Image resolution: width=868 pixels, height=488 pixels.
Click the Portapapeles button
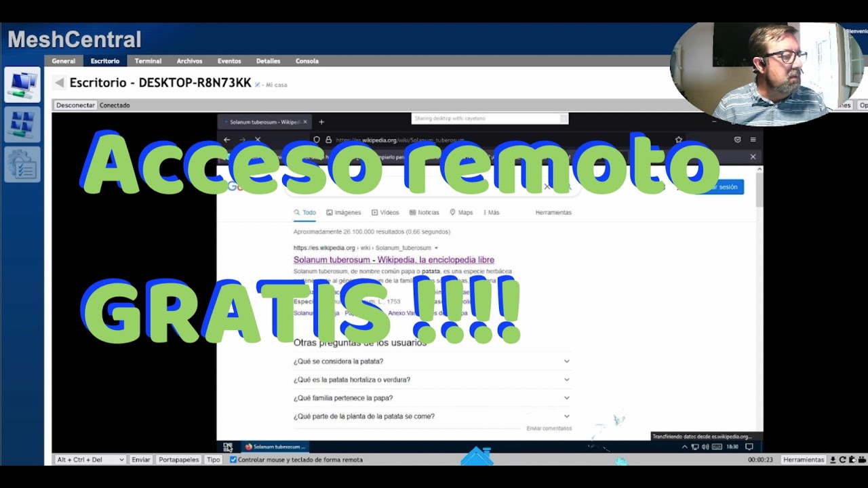179,460
